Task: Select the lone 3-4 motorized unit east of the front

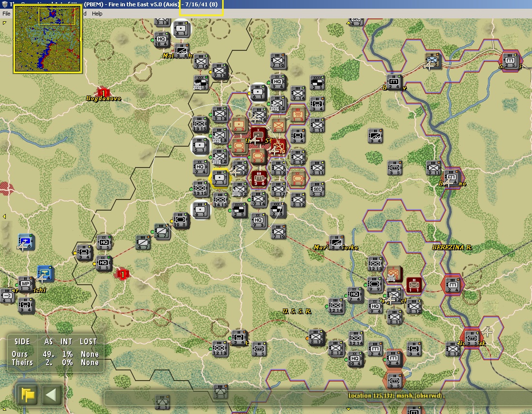Action: point(375,136)
